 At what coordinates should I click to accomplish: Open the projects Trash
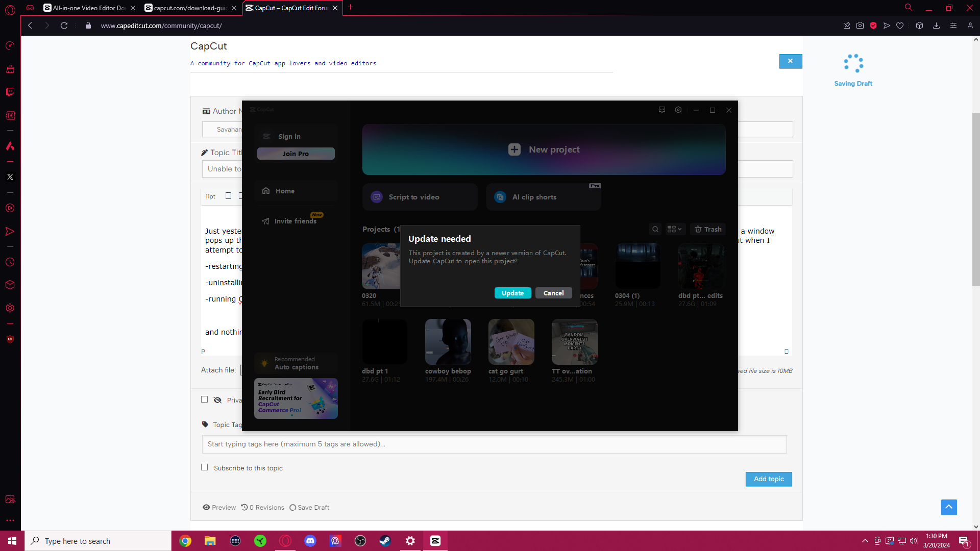[x=708, y=229]
